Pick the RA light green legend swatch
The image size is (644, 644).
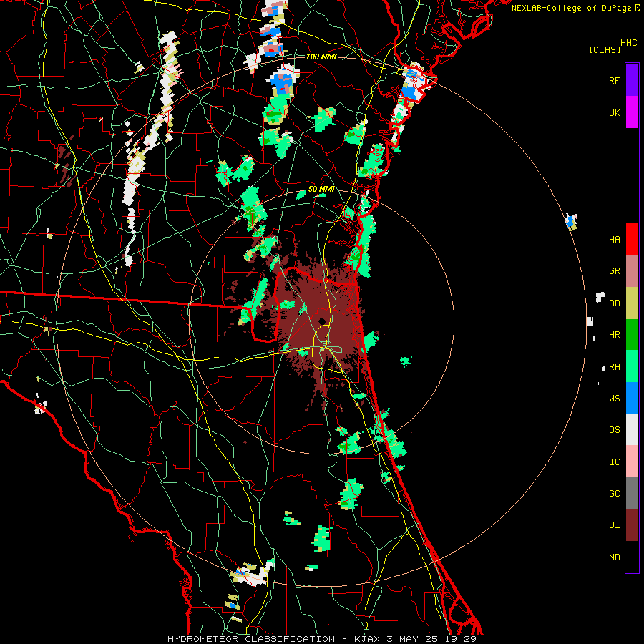(x=632, y=366)
